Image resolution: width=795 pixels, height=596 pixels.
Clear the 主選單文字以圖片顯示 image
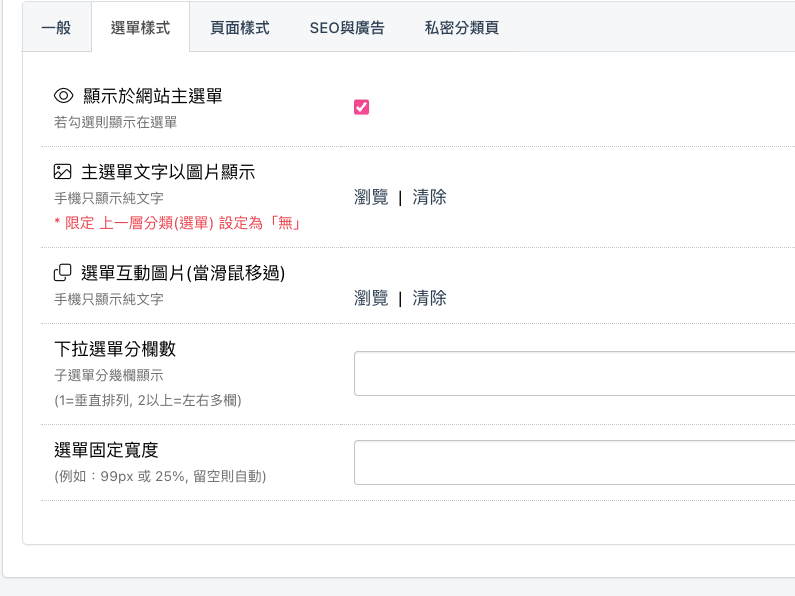pyautogui.click(x=429, y=197)
